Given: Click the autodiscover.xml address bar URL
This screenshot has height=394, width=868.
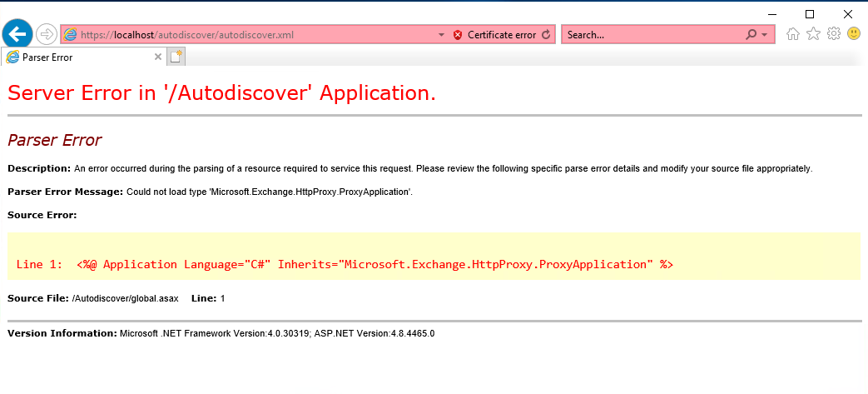Looking at the screenshot, I should pos(187,35).
